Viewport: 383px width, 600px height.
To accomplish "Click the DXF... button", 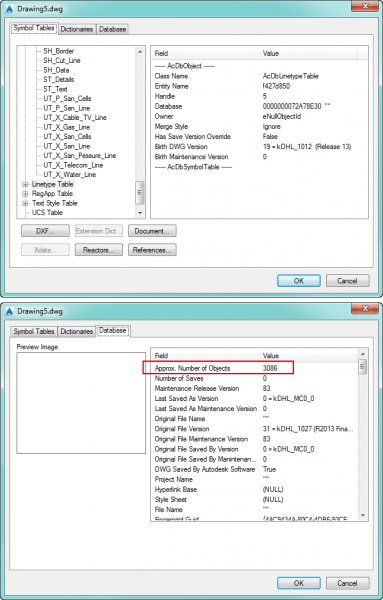I will tap(45, 231).
